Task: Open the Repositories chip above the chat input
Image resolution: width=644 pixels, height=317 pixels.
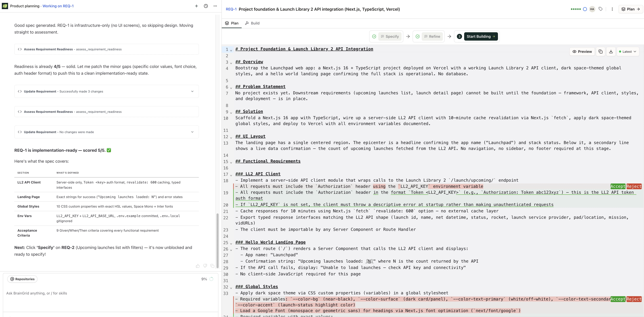Action: [22, 279]
